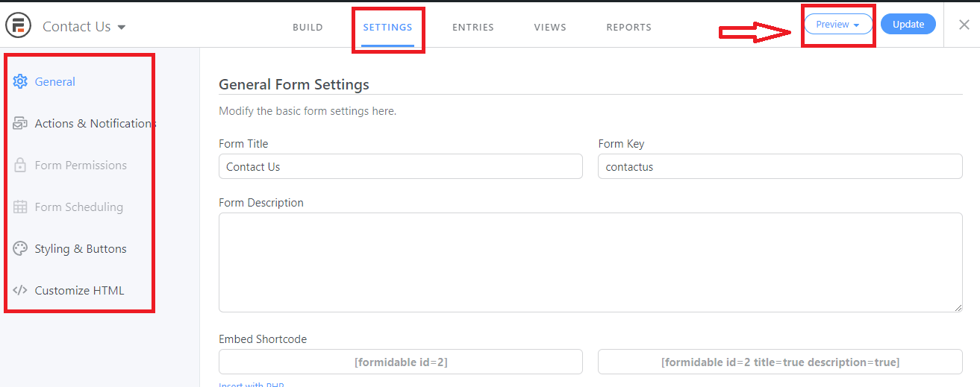Click into the Form Title field

tap(400, 167)
